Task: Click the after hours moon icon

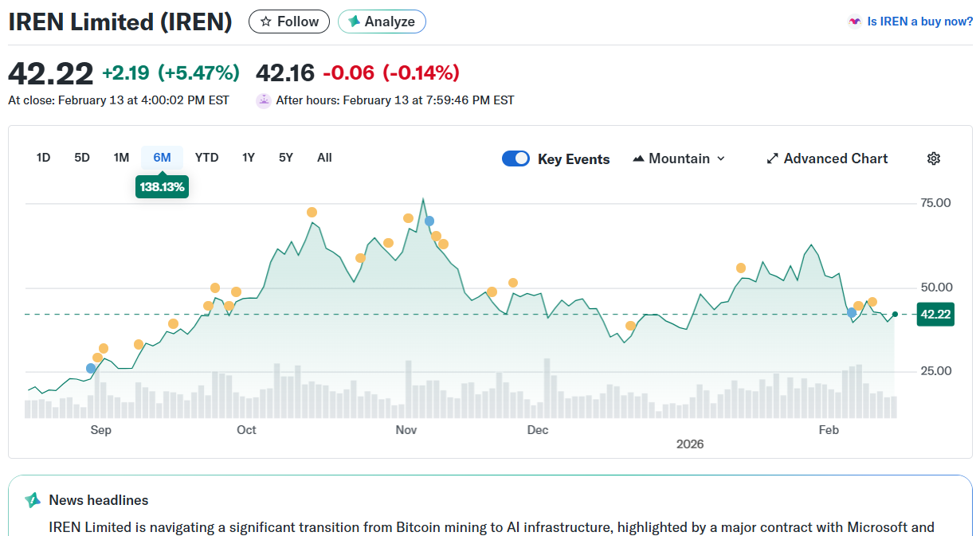Action: coord(264,100)
